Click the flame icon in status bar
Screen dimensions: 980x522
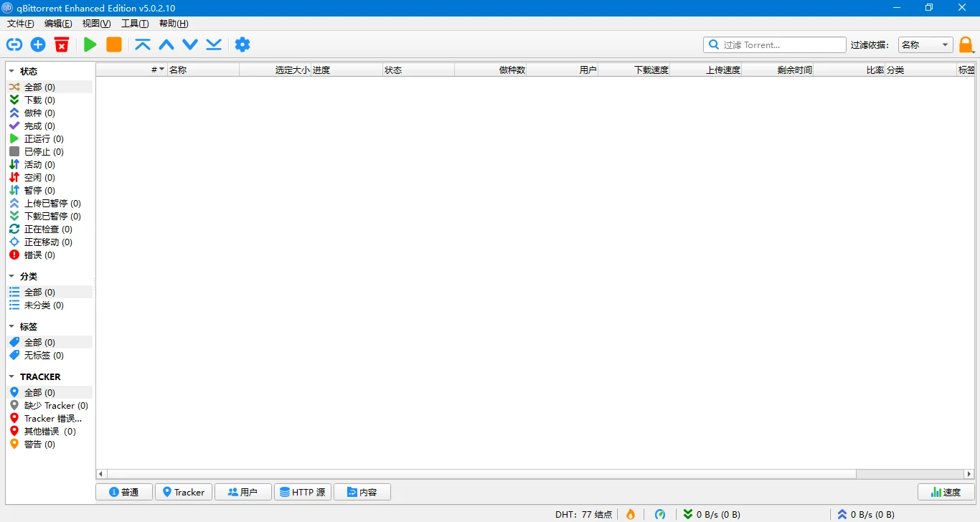(x=631, y=514)
